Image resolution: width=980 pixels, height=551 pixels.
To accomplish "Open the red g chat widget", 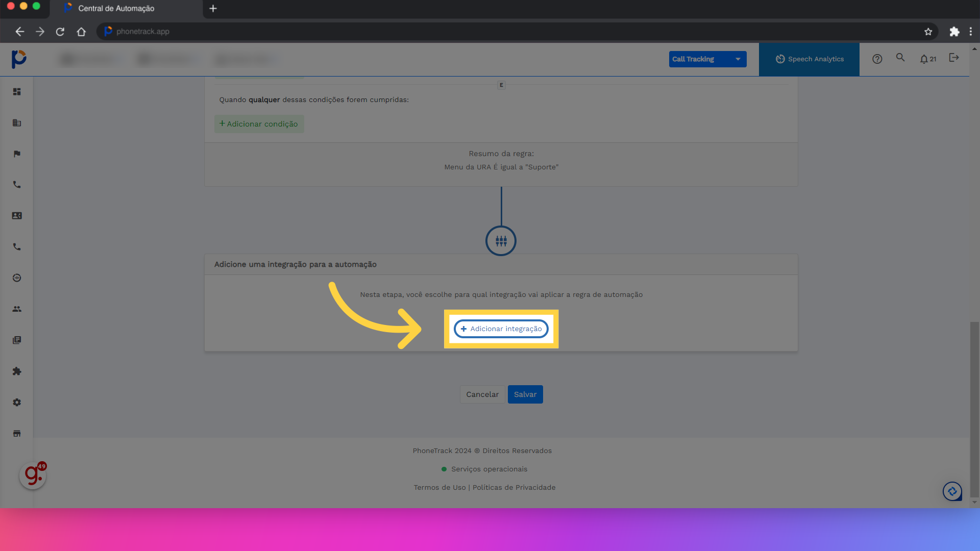I will point(33,475).
